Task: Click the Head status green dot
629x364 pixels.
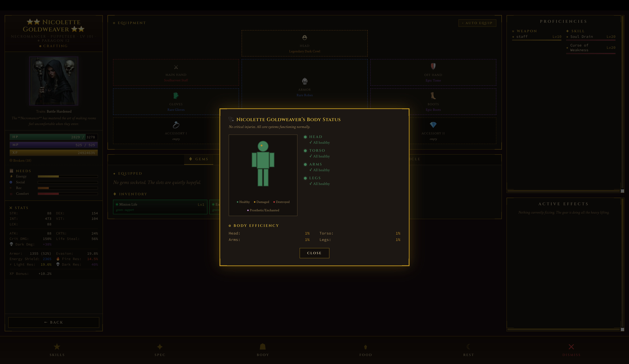Action: 305,137
